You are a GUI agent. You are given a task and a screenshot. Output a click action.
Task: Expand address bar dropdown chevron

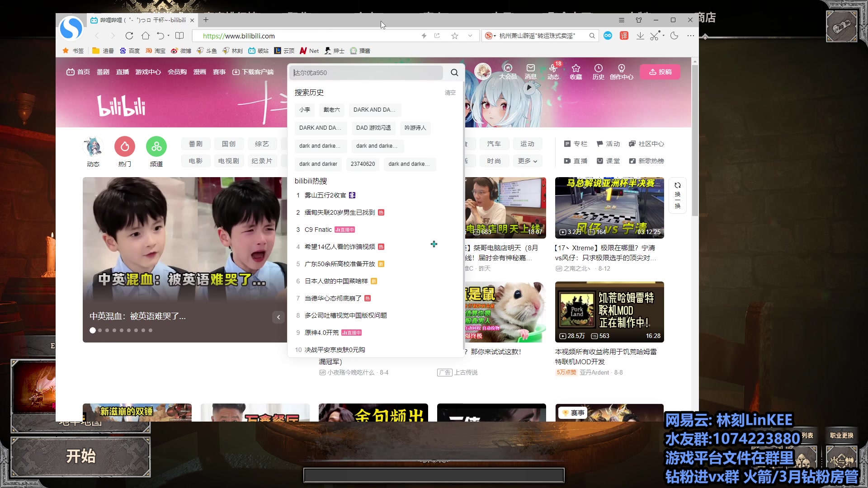coord(470,36)
